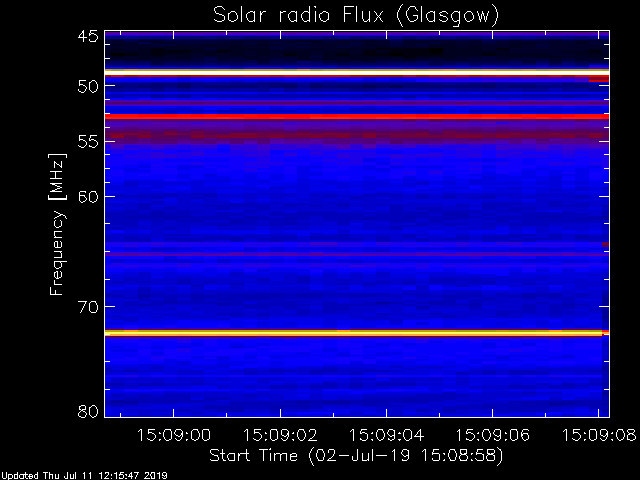Click the frequency tick label 50
This screenshot has width=640, height=480.
(88, 86)
